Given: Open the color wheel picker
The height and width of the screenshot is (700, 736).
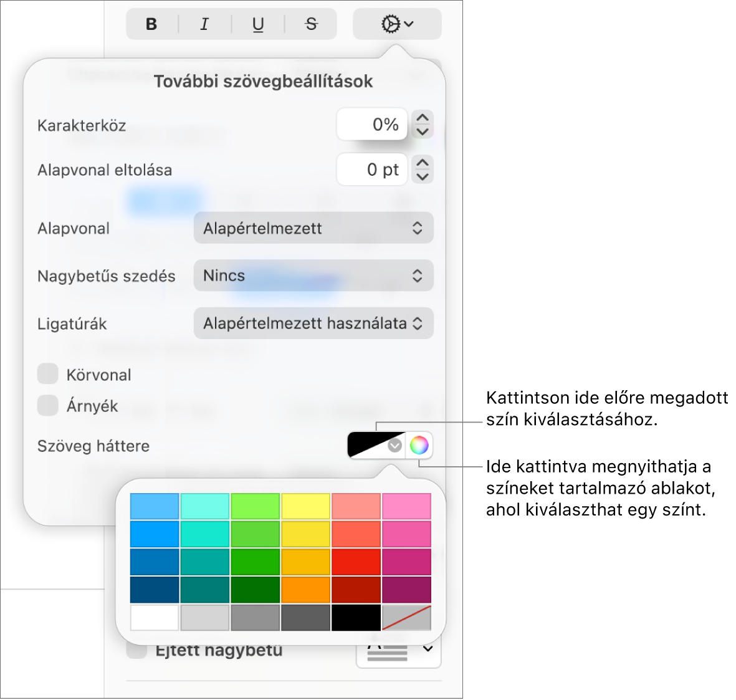Looking at the screenshot, I should point(419,445).
